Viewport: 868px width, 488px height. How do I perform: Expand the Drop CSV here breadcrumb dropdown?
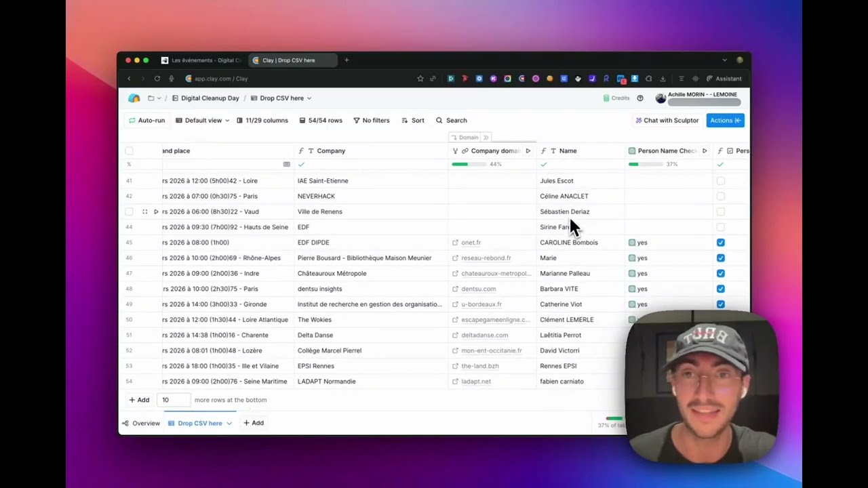tap(309, 98)
